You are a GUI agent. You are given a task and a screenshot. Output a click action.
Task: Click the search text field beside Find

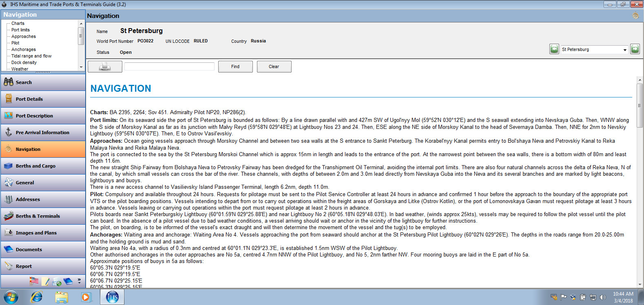point(169,66)
